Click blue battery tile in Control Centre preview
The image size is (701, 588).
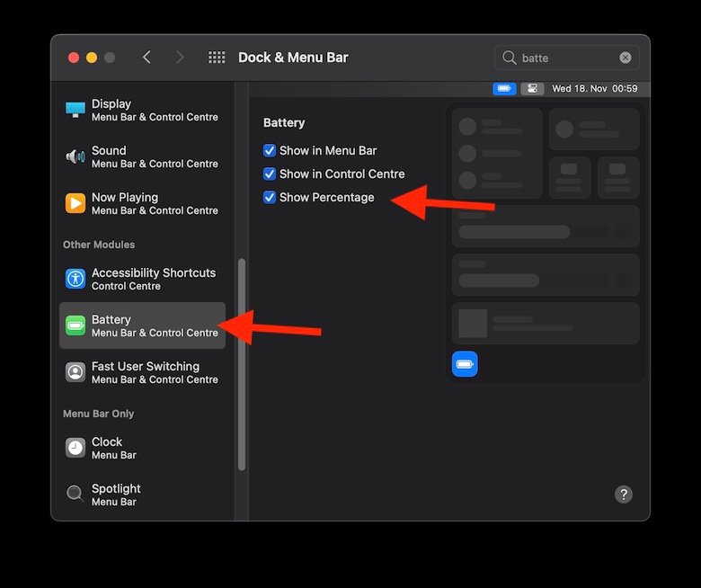tap(465, 364)
